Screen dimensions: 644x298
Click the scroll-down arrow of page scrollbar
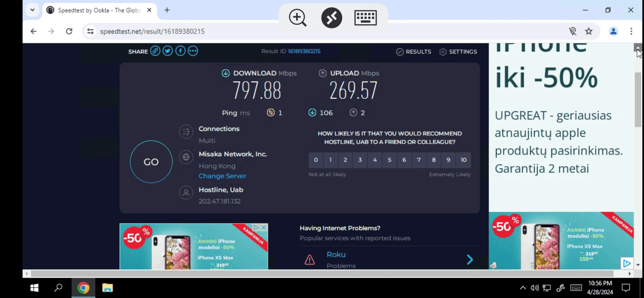[x=638, y=265]
